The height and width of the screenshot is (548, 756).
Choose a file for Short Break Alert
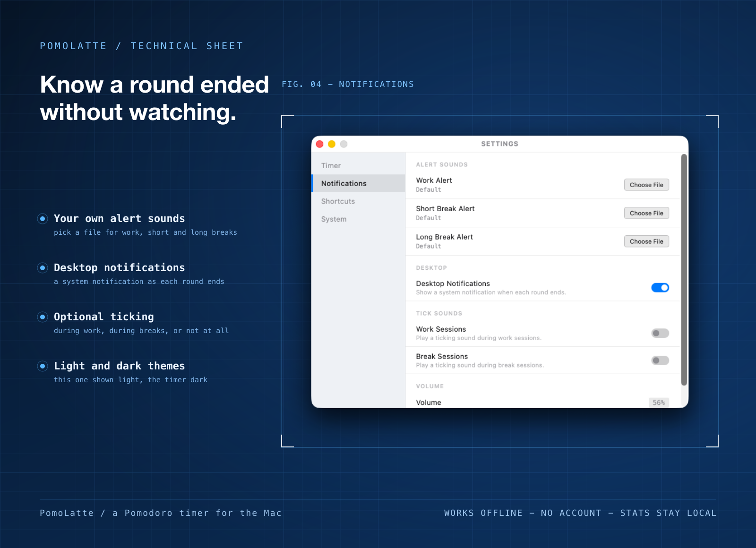646,213
